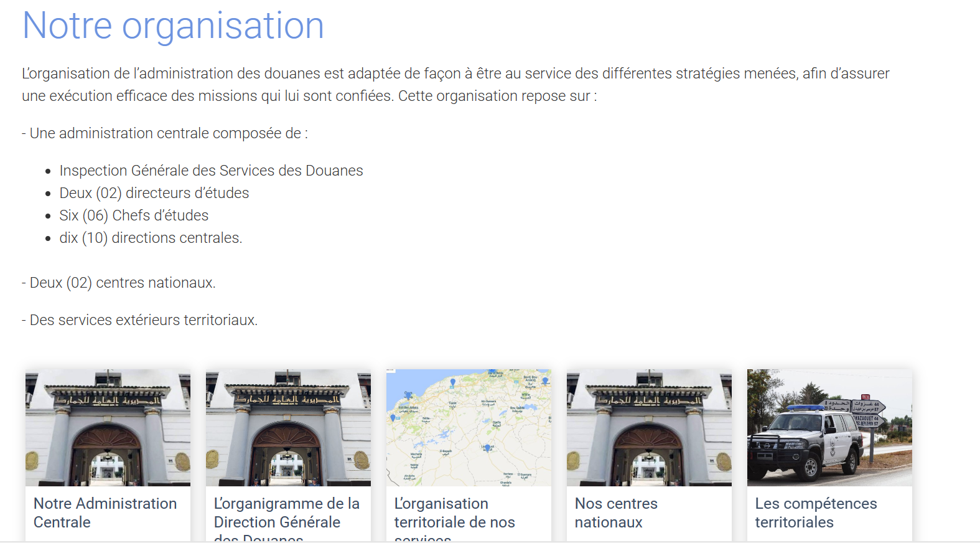Click the Deux (02) centres nationaux line
The width and height of the screenshot is (980, 543).
click(x=119, y=283)
